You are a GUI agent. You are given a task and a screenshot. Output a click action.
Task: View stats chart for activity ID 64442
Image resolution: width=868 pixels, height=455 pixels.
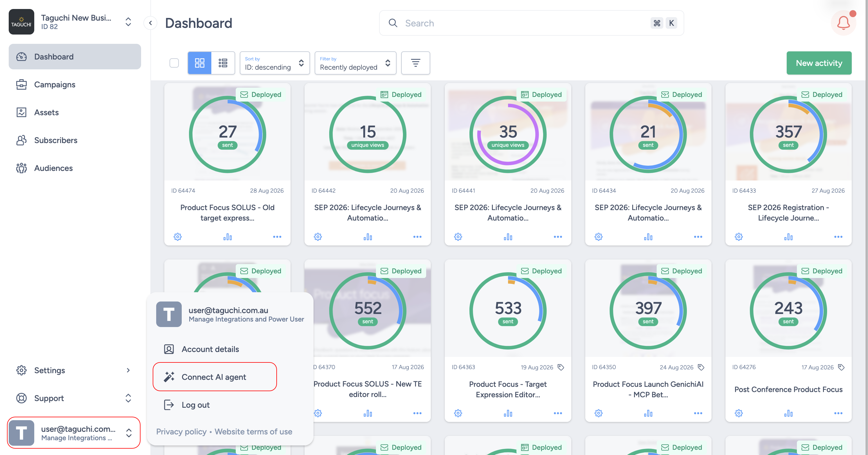coord(368,237)
